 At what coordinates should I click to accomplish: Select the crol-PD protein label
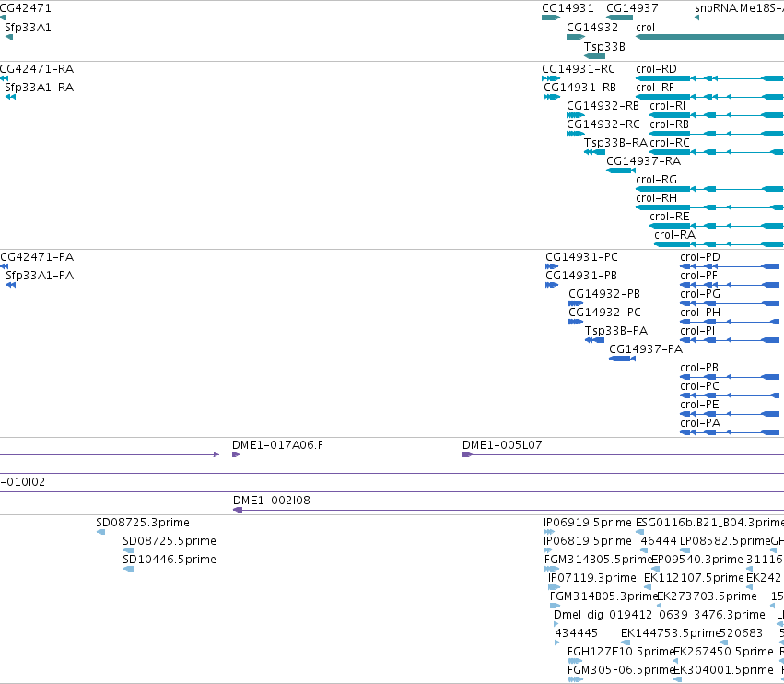pos(700,257)
